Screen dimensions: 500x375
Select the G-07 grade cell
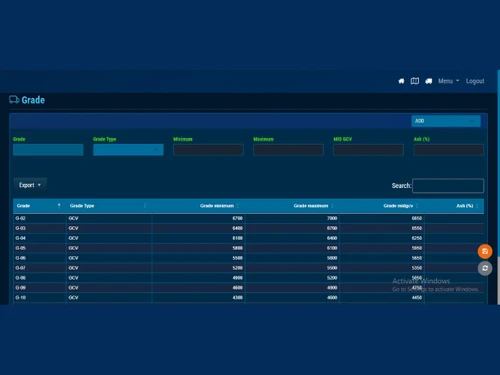tap(39, 268)
